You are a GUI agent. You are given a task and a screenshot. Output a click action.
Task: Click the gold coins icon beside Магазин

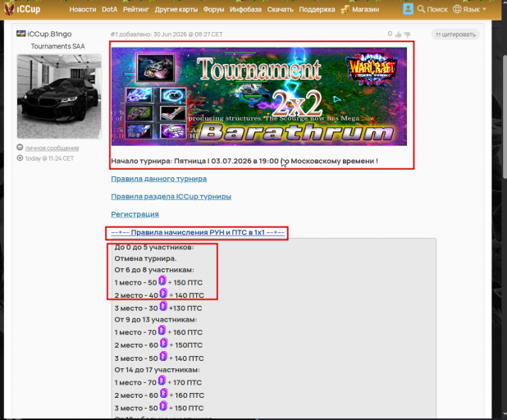click(345, 9)
